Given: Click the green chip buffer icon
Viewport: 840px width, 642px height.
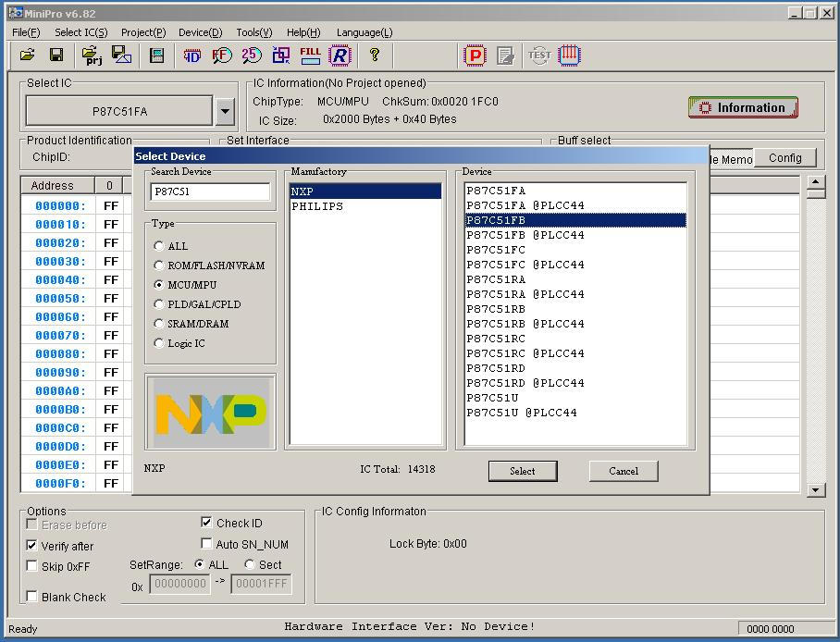Looking at the screenshot, I should click(157, 56).
